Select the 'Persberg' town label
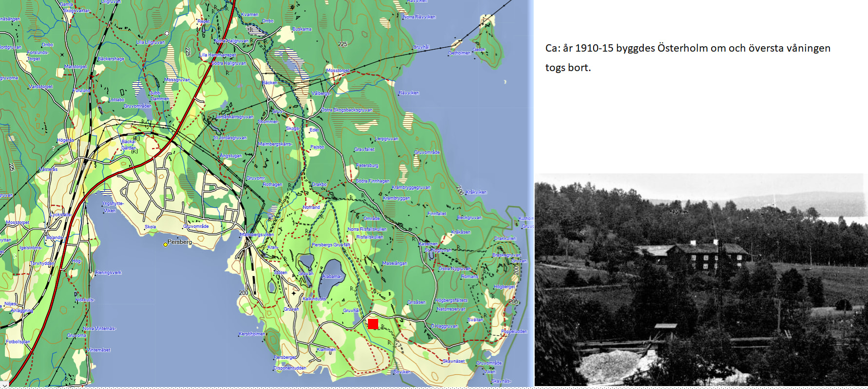This screenshot has height=389, width=868. (180, 242)
